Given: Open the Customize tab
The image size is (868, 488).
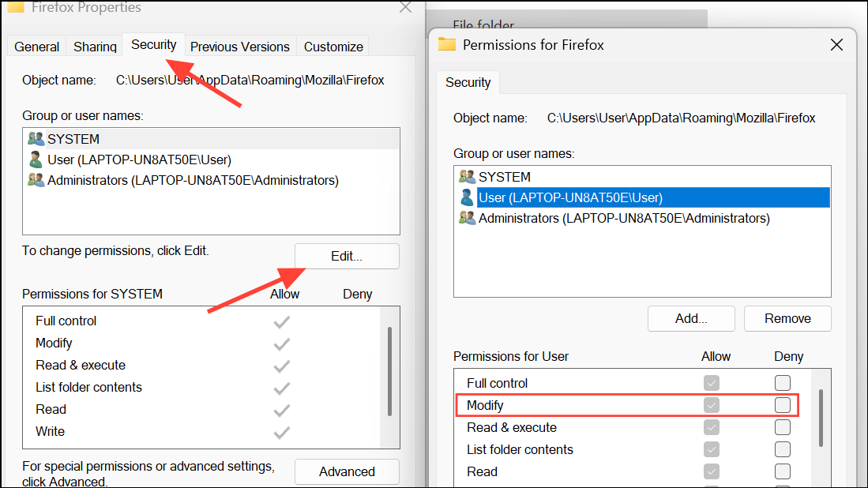Looking at the screenshot, I should pyautogui.click(x=333, y=47).
